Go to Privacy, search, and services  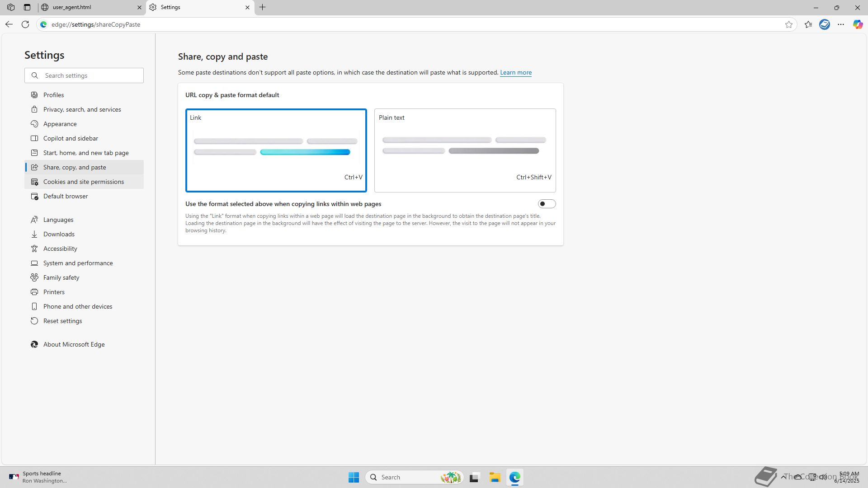click(82, 109)
